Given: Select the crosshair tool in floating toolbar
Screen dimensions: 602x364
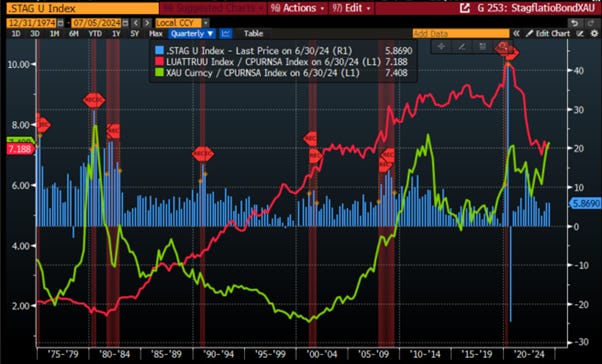Looking at the screenshot, I should (x=441, y=46).
